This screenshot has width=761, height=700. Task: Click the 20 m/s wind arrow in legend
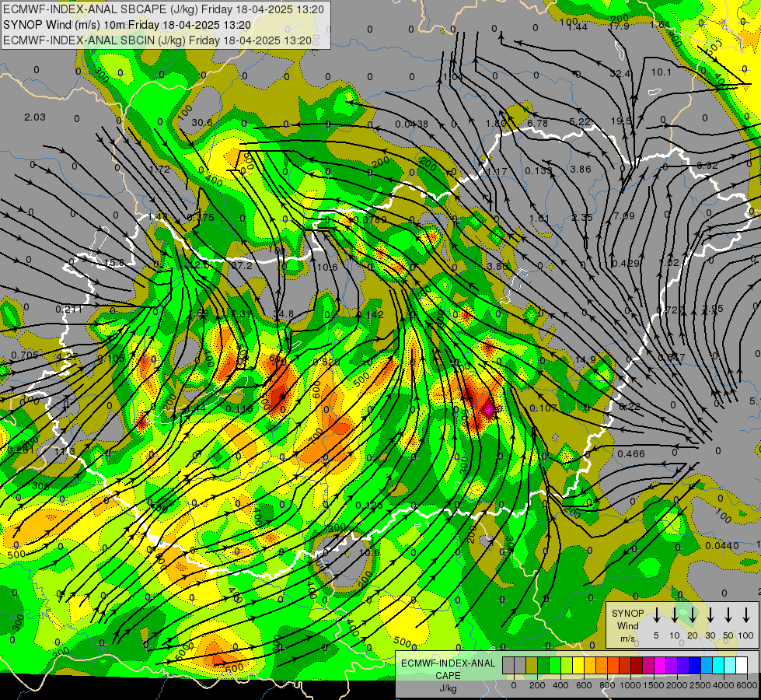click(x=692, y=614)
